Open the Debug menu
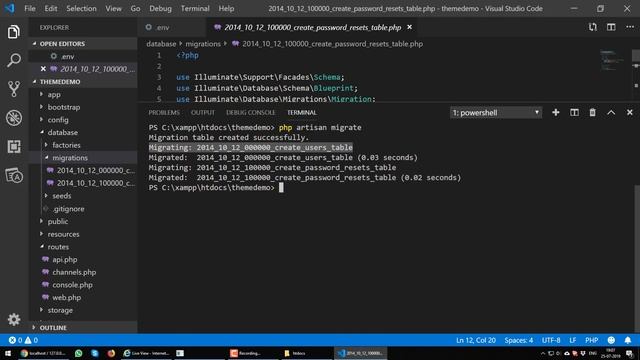640x360 pixels. (x=160, y=9)
